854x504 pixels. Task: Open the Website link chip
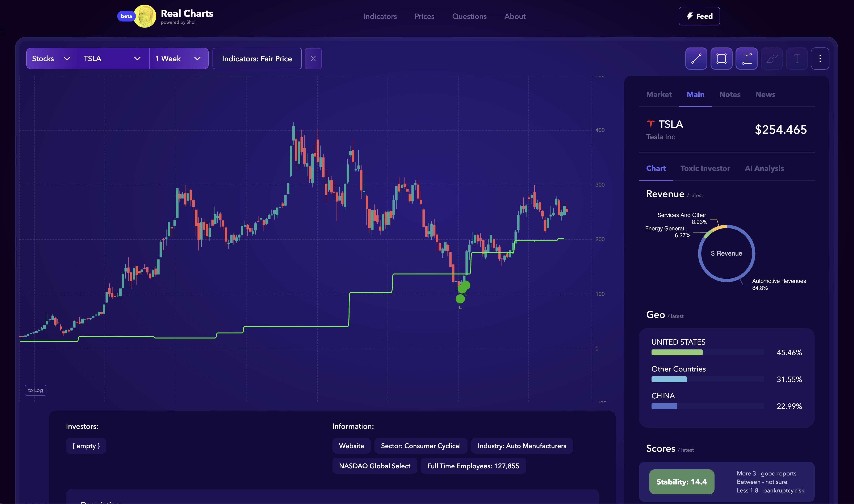point(351,446)
